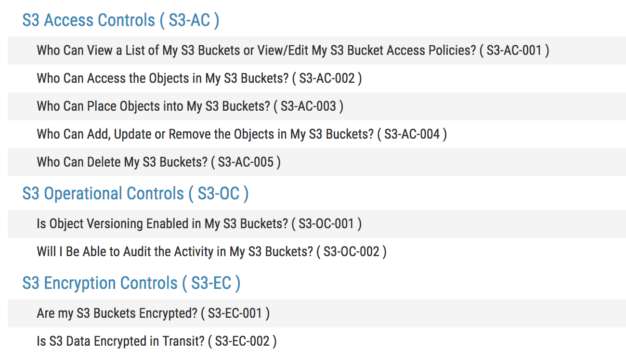Click the S3-AC-001 control identifier

tap(514, 51)
